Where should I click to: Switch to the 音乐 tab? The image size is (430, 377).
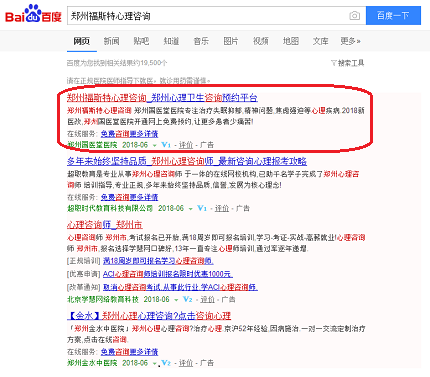coord(201,41)
